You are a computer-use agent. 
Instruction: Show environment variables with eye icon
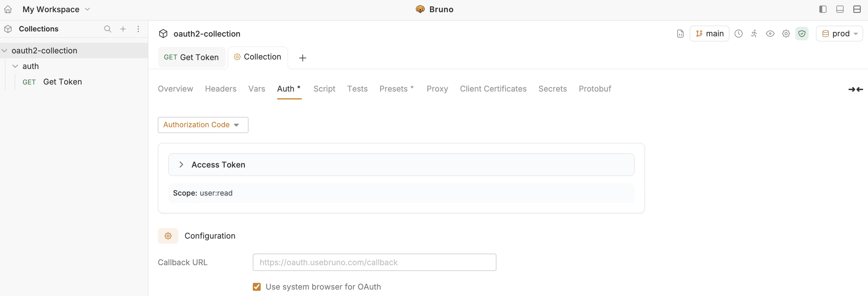[770, 33]
